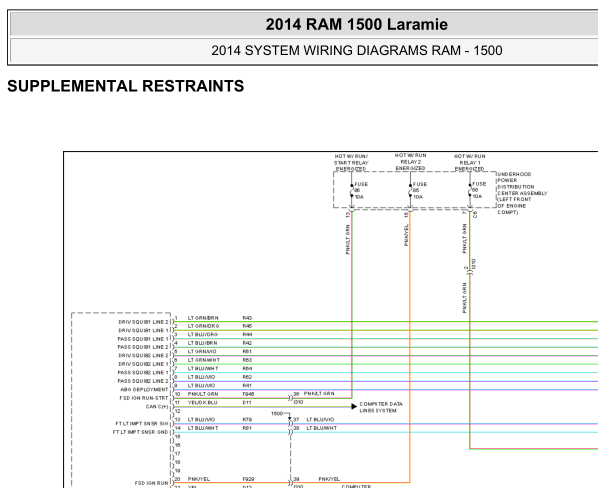
Task: Click the Underhood Power Distribution Center label
Action: 522,193
